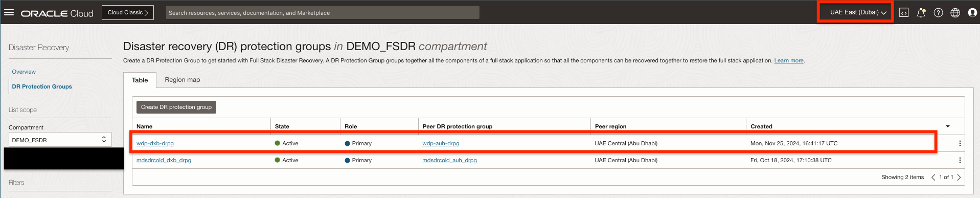The width and height of the screenshot is (980, 198).
Task: Click the search resources input field
Action: [322, 12]
